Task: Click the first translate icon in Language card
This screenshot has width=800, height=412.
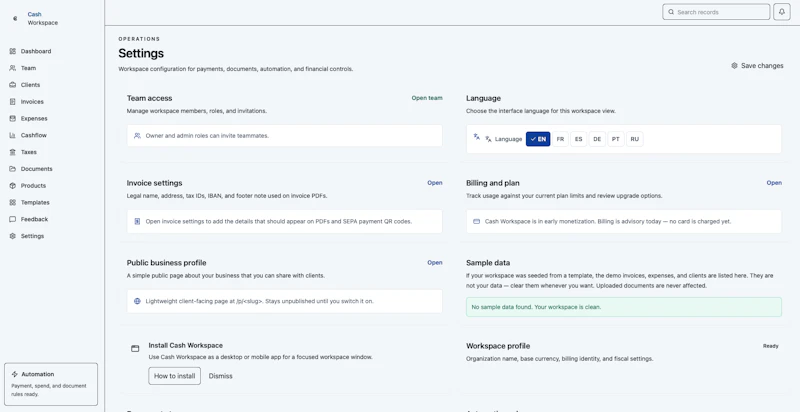Action: [x=477, y=137]
